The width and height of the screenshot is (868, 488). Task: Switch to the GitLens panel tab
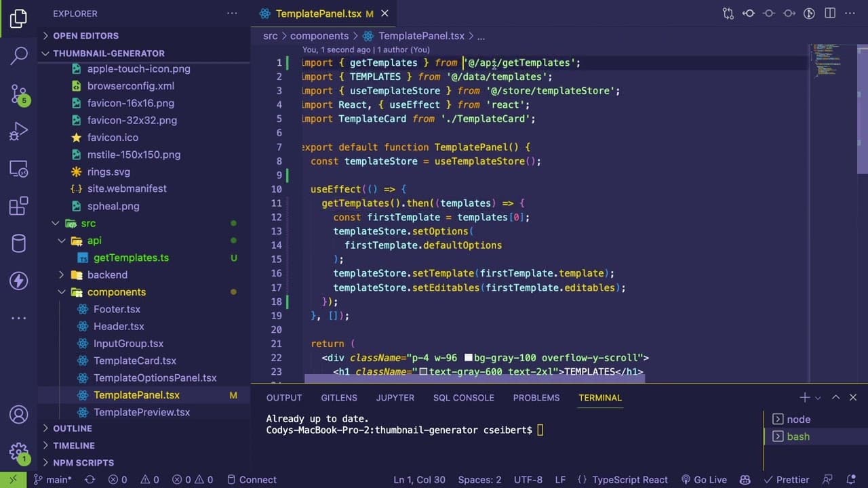pos(339,398)
